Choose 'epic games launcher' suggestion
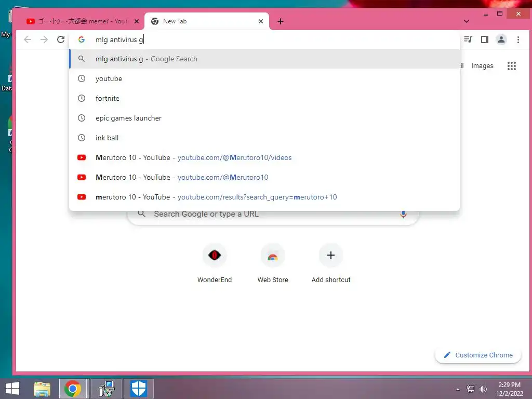Screen dimensions: 532x399 (x=264, y=118)
